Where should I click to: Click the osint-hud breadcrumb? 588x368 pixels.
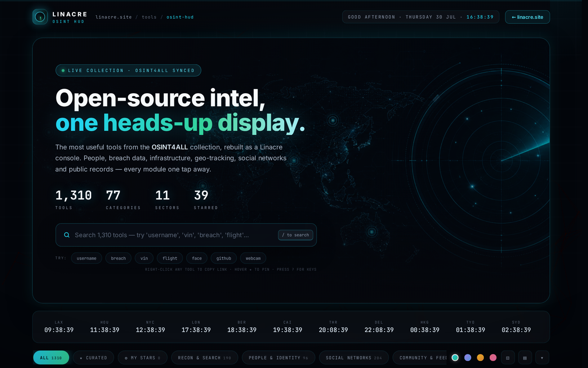180,17
